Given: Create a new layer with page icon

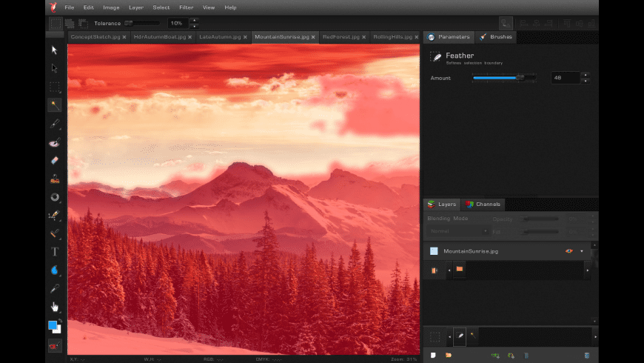Looking at the screenshot, I should click(x=433, y=355).
